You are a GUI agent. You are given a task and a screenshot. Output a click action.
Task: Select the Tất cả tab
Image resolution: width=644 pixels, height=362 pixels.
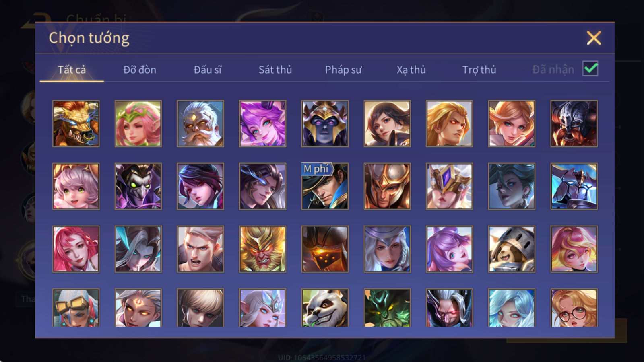point(72,70)
